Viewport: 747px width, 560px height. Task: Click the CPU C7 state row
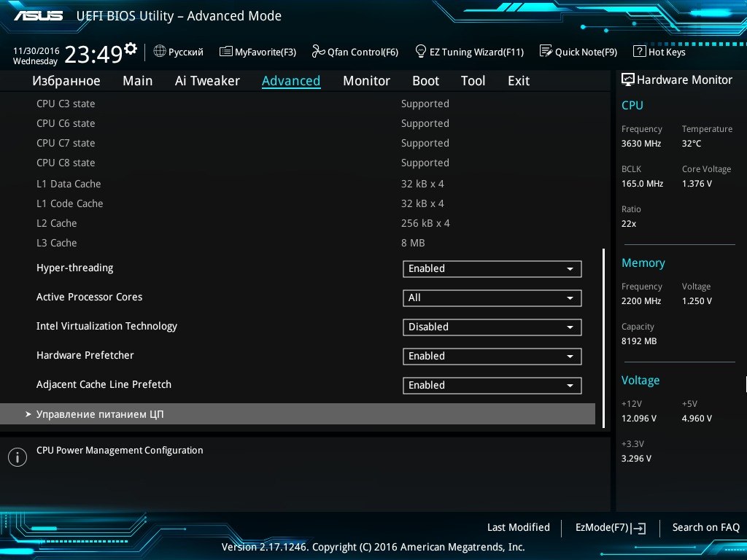point(243,143)
